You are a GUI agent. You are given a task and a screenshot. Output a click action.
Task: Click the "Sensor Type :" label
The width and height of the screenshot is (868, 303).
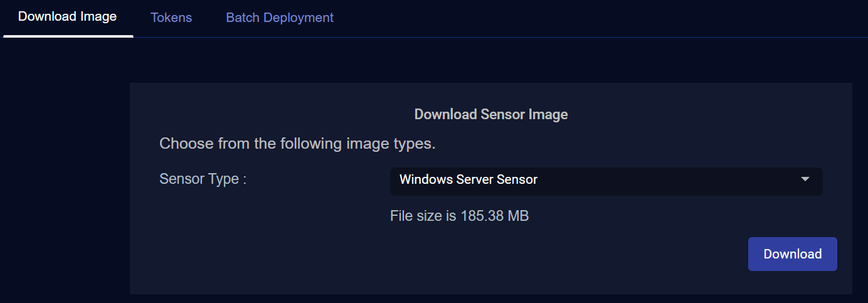(203, 179)
